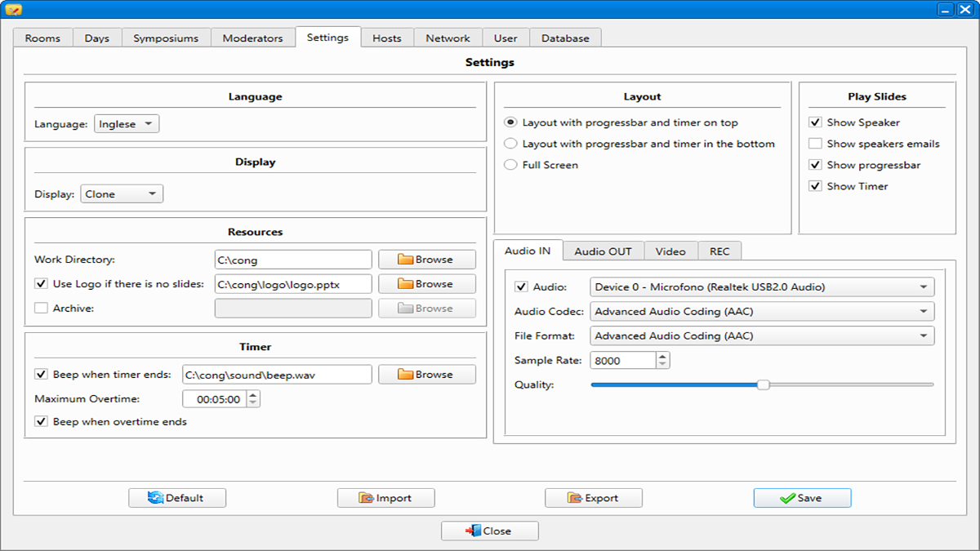Select the Settings tab
This screenshot has width=980, height=551.
pyautogui.click(x=327, y=38)
